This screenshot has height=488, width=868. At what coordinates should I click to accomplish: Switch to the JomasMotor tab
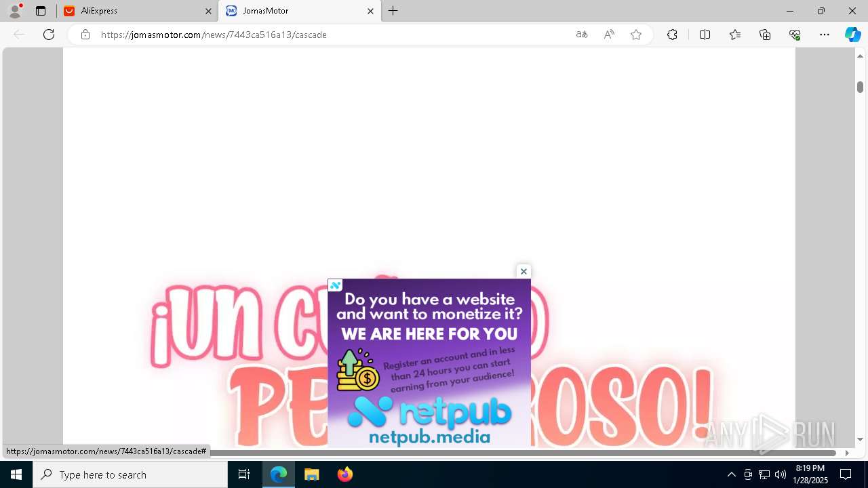tap(300, 11)
